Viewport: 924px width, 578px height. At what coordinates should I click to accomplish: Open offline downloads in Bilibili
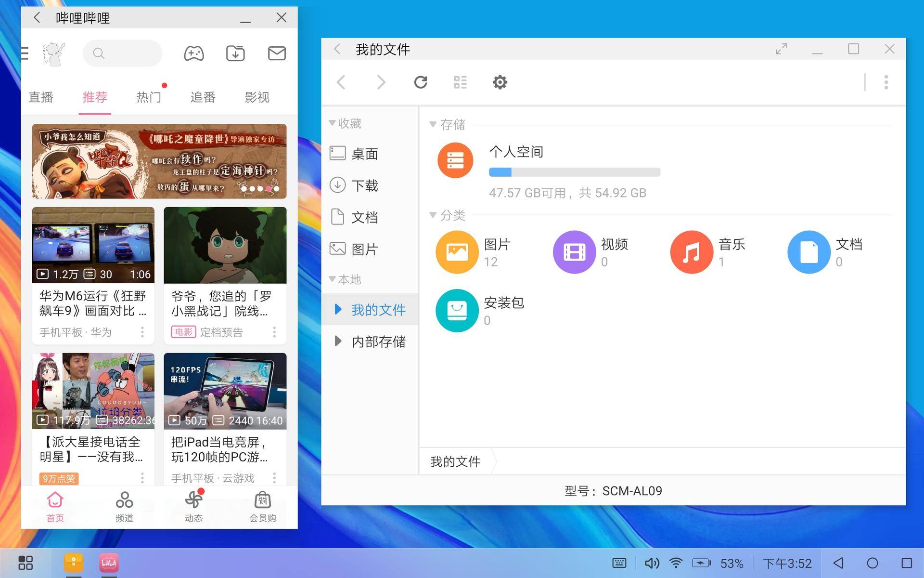[x=235, y=53]
